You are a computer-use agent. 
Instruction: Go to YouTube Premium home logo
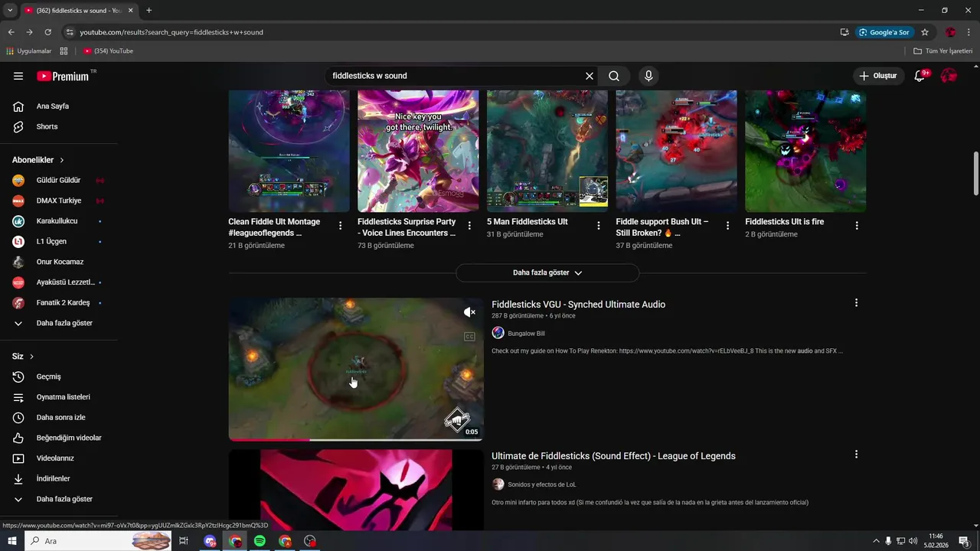coord(63,76)
